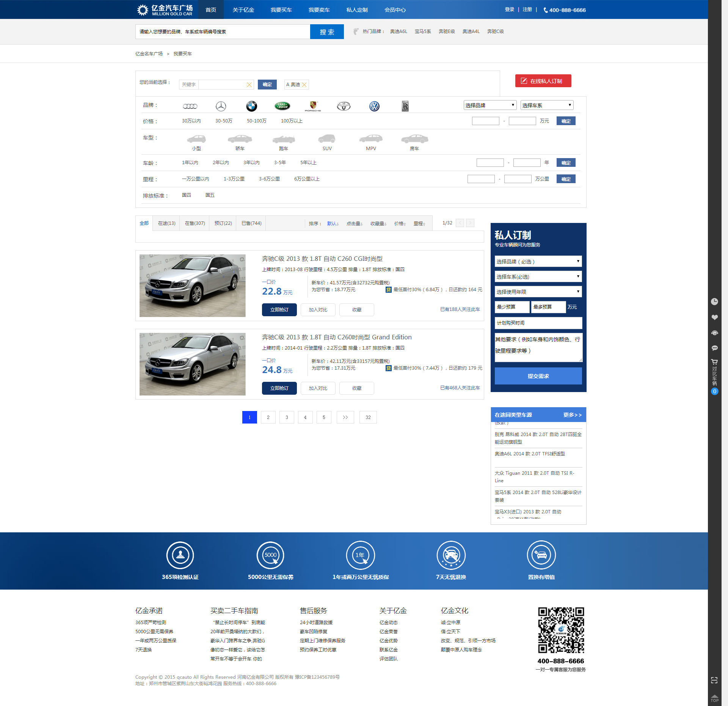Open the 我要买车 navigation menu
Viewport: 728px width, 706px height.
(281, 10)
